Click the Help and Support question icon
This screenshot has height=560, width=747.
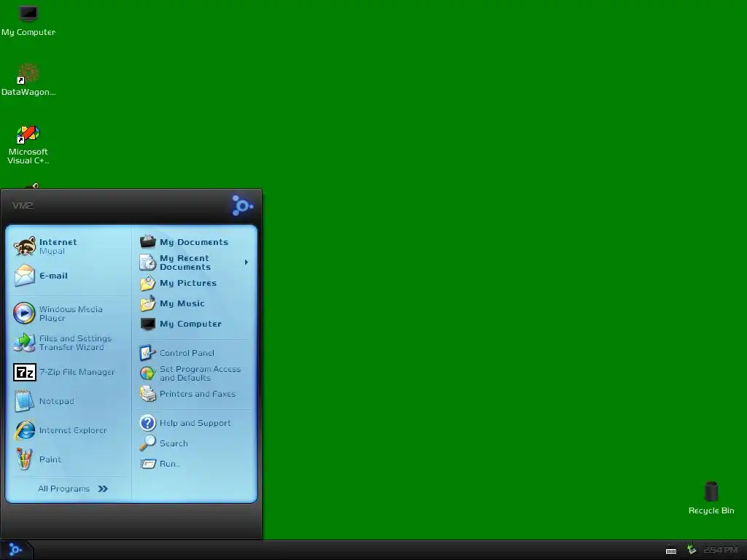point(147,423)
